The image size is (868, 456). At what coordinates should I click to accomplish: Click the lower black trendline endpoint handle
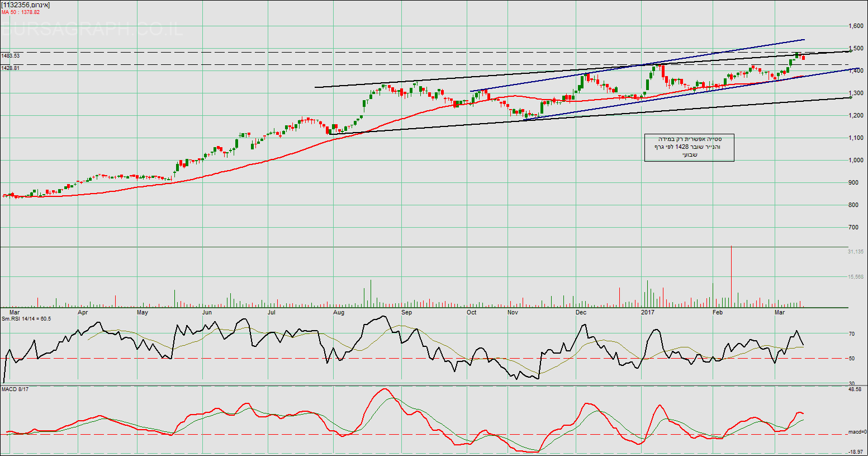[850, 97]
